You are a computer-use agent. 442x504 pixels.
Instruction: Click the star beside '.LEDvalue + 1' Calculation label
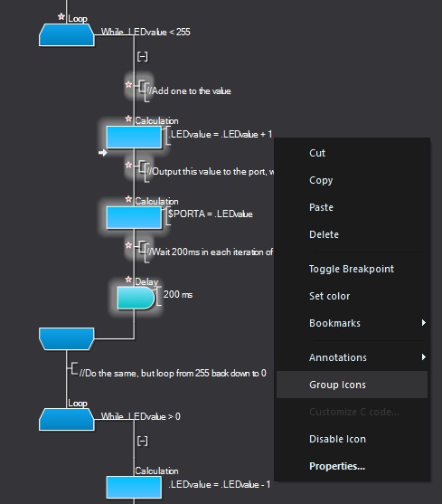pos(128,119)
